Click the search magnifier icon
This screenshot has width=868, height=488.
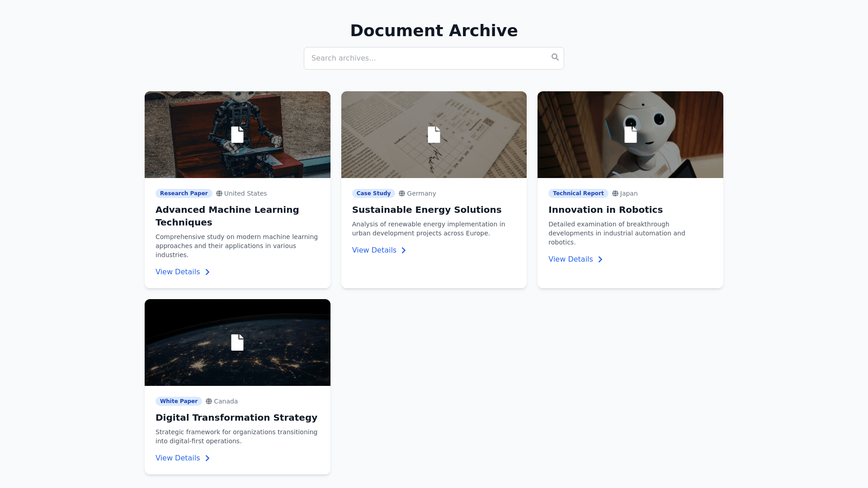tap(555, 57)
